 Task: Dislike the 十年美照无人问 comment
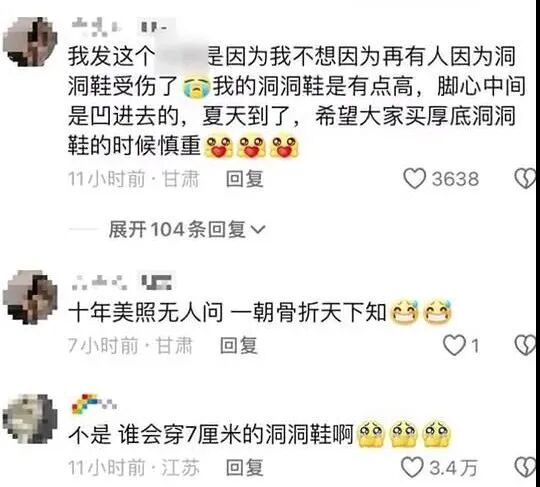tap(526, 345)
